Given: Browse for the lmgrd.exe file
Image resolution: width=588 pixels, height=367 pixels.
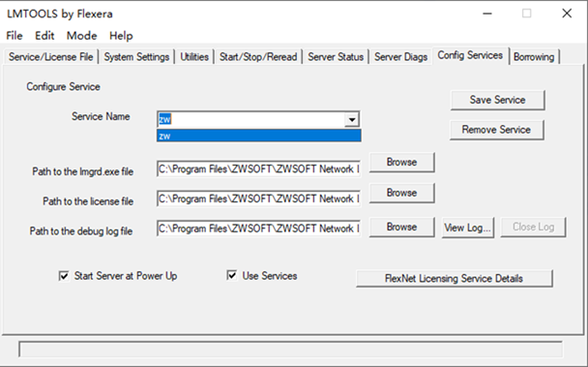Looking at the screenshot, I should pyautogui.click(x=401, y=163).
